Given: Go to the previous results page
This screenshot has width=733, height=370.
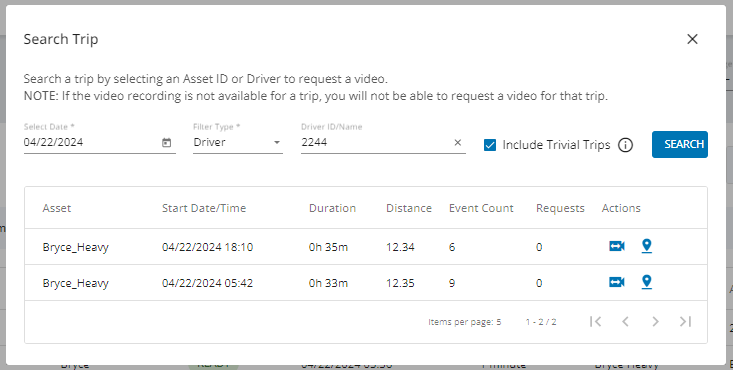Looking at the screenshot, I should 625,321.
